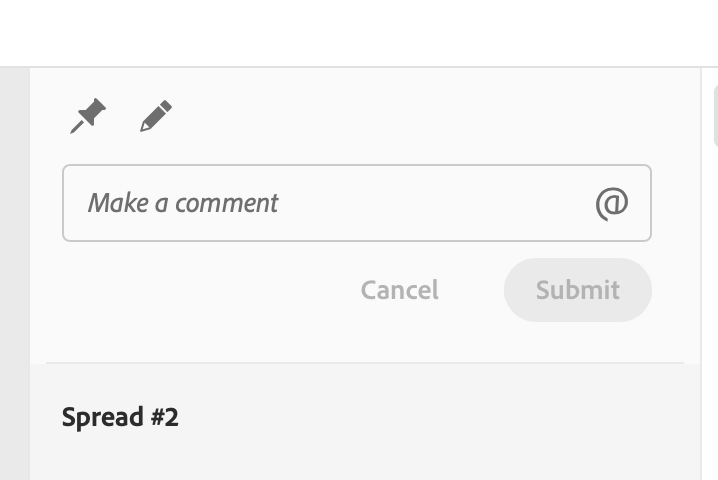
Task: Discard the comment with Cancel
Action: (x=400, y=290)
